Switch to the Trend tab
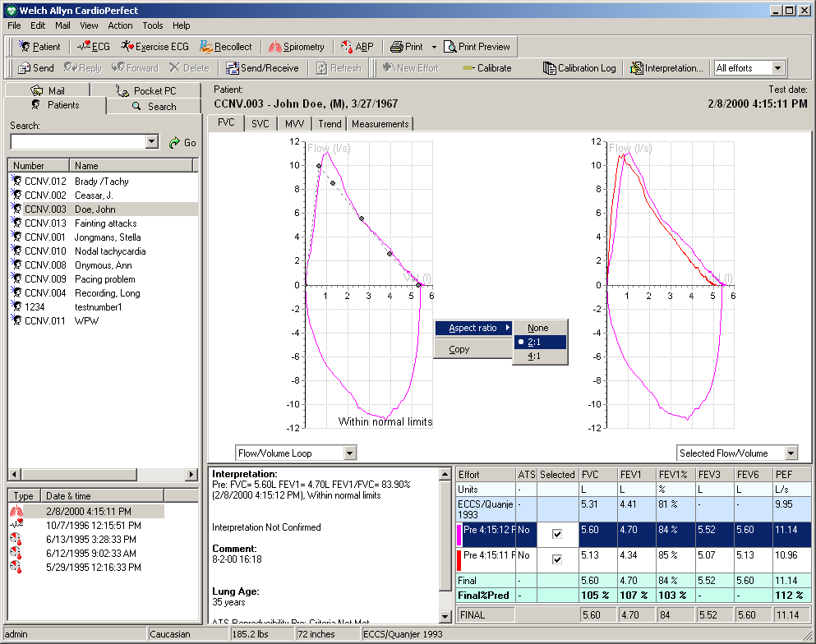The width and height of the screenshot is (816, 644). (330, 124)
